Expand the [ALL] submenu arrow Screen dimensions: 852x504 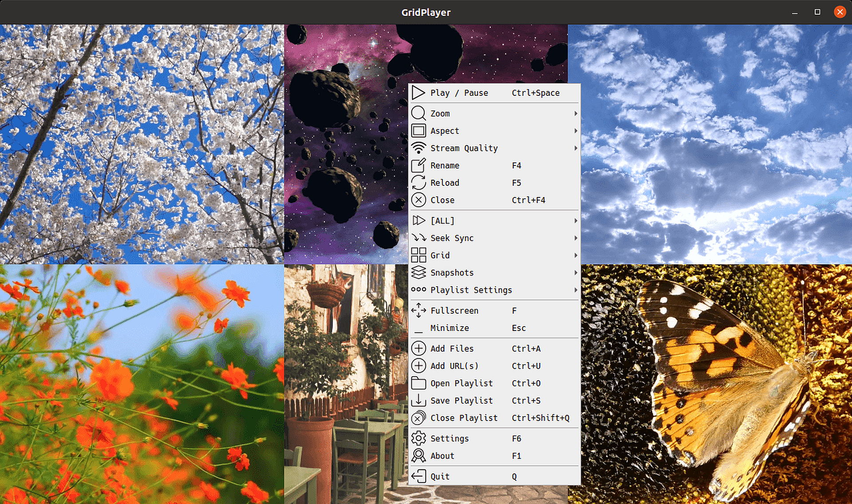pyautogui.click(x=576, y=220)
